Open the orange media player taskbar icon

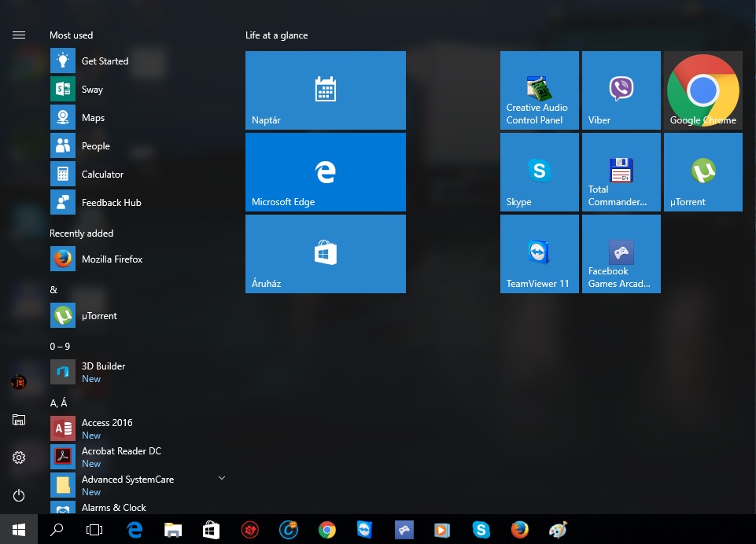click(x=442, y=530)
